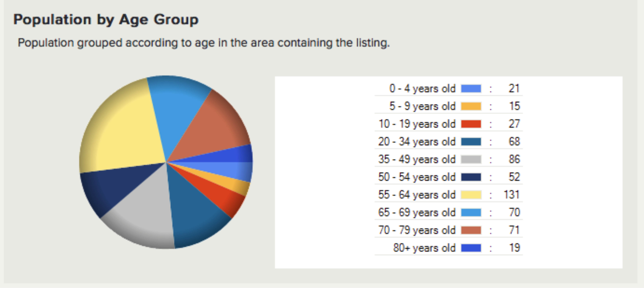This screenshot has width=644, height=288.
Task: Select the red legend swatch for 10 - 19 years
Action: (471, 124)
